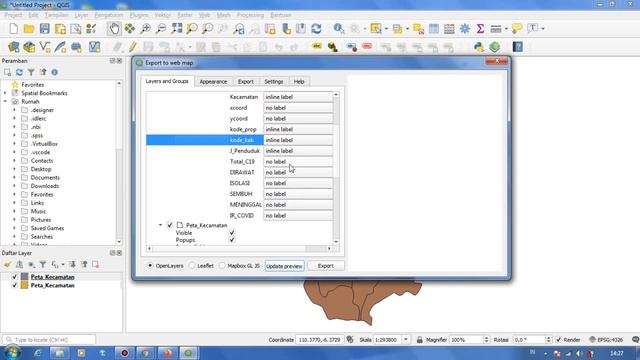Expand the Documents folder
The height and width of the screenshot is (360, 640).
14,178
